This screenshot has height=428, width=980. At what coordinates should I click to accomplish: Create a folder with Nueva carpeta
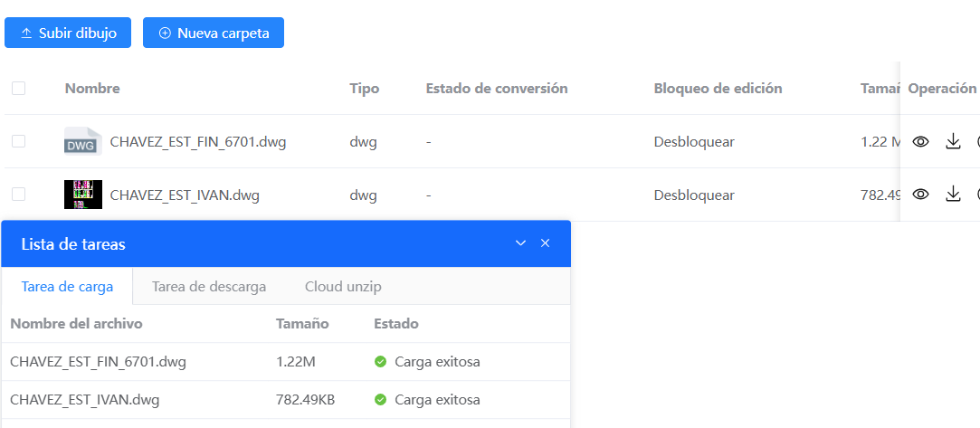click(x=214, y=33)
